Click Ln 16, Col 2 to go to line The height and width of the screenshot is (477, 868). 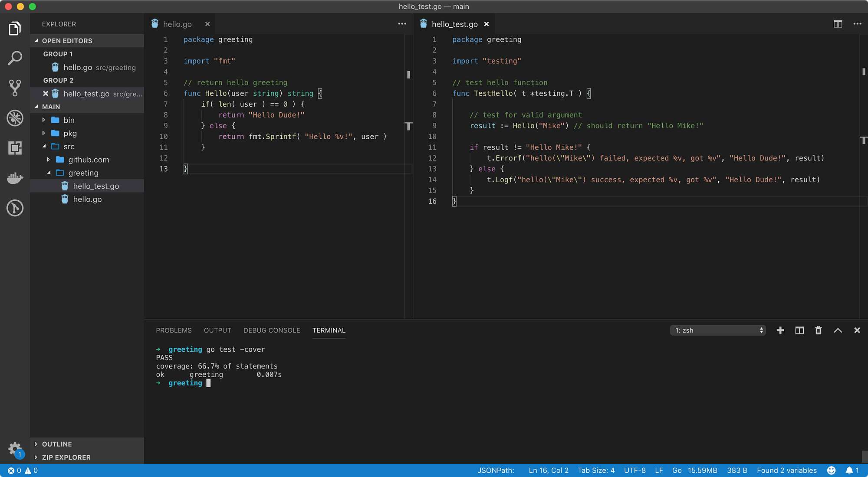[x=548, y=470]
